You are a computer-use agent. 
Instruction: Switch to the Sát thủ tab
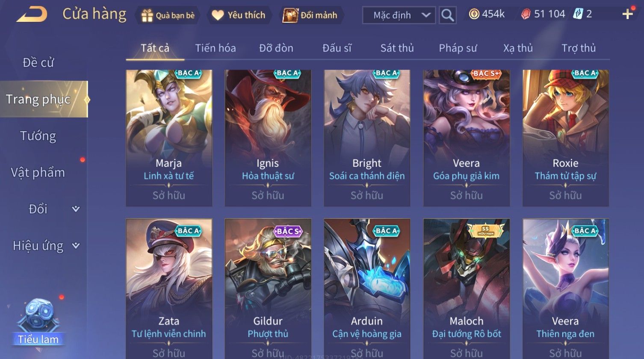[x=397, y=48]
